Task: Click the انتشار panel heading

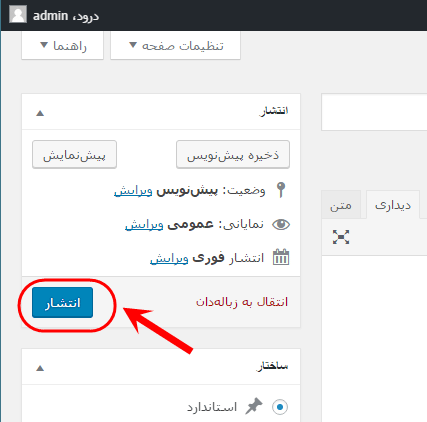Action: pyautogui.click(x=273, y=111)
